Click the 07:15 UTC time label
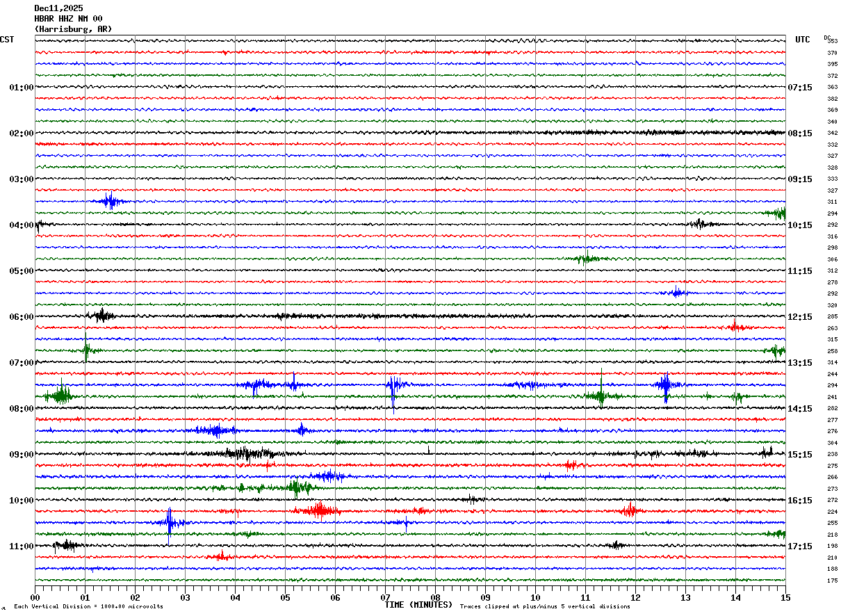This screenshot has height=616, width=841. pos(799,88)
